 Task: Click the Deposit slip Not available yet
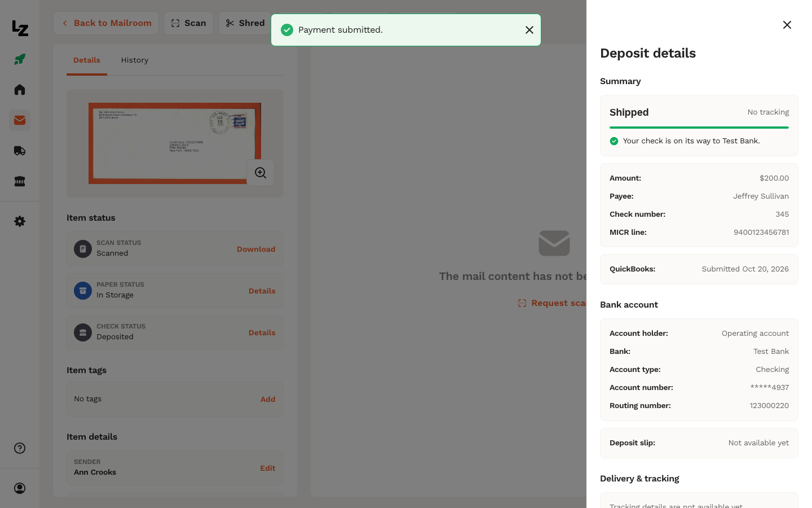[x=758, y=443]
